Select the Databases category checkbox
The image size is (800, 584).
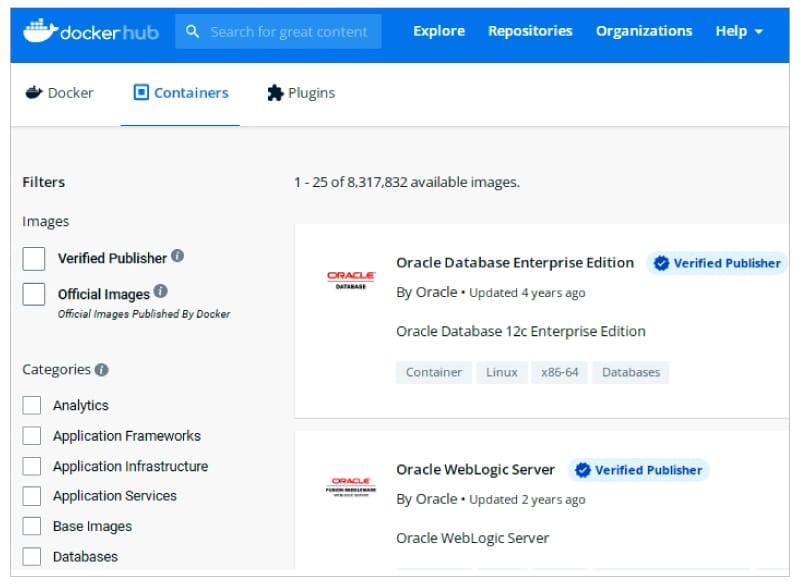pos(32,556)
